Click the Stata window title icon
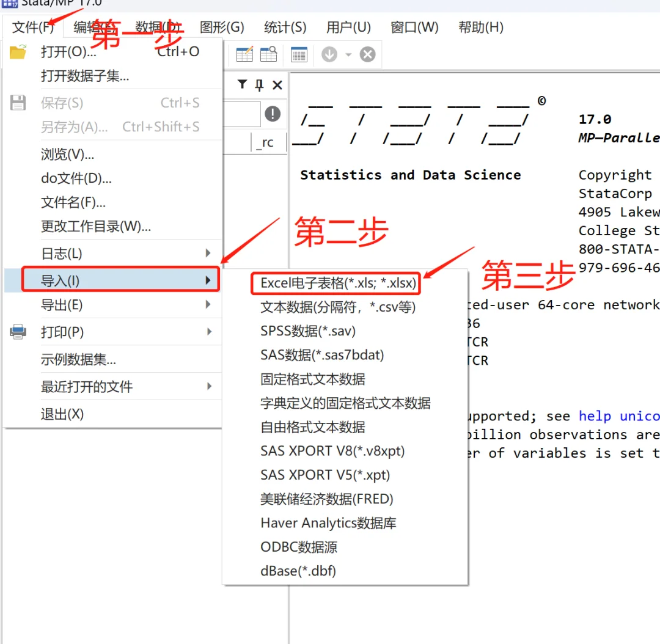Screen dimensions: 660x644 (10, 4)
